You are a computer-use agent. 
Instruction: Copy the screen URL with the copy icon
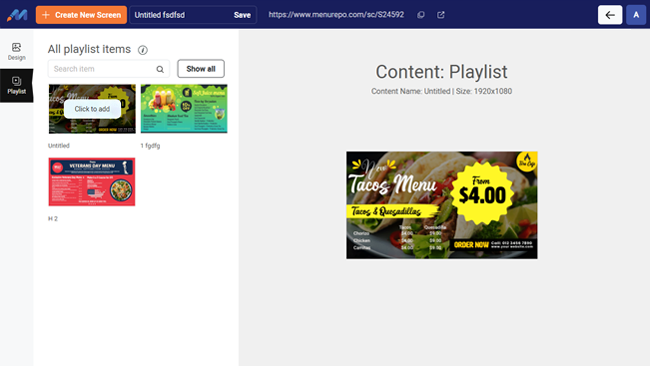(x=421, y=15)
